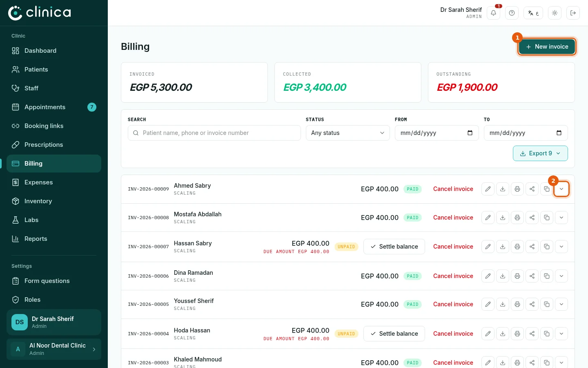Edit Hoda Hassan's invoice with pencil icon
The height and width of the screenshot is (368, 588).
[488, 334]
